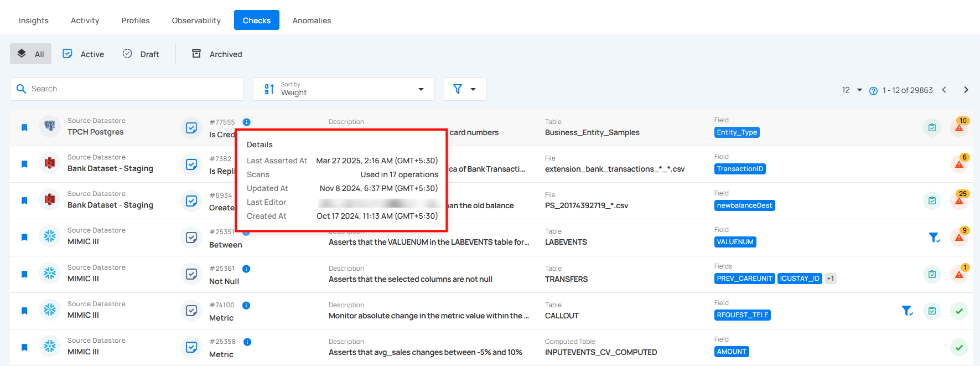Show All checks filter
980x366 pixels.
(30, 54)
